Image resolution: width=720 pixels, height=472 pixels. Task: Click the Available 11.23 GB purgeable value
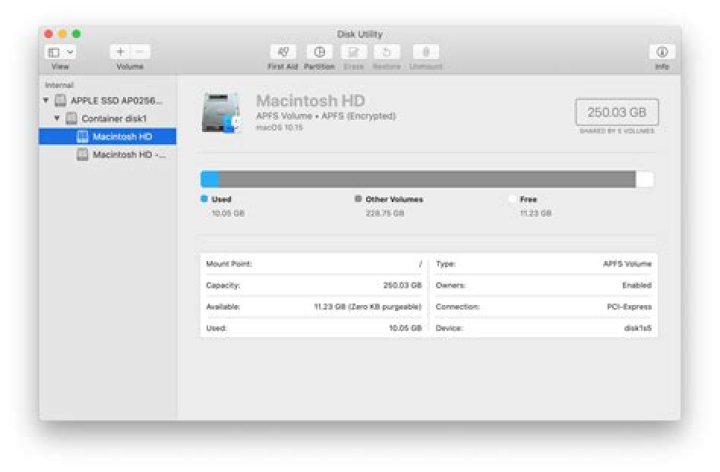point(367,307)
